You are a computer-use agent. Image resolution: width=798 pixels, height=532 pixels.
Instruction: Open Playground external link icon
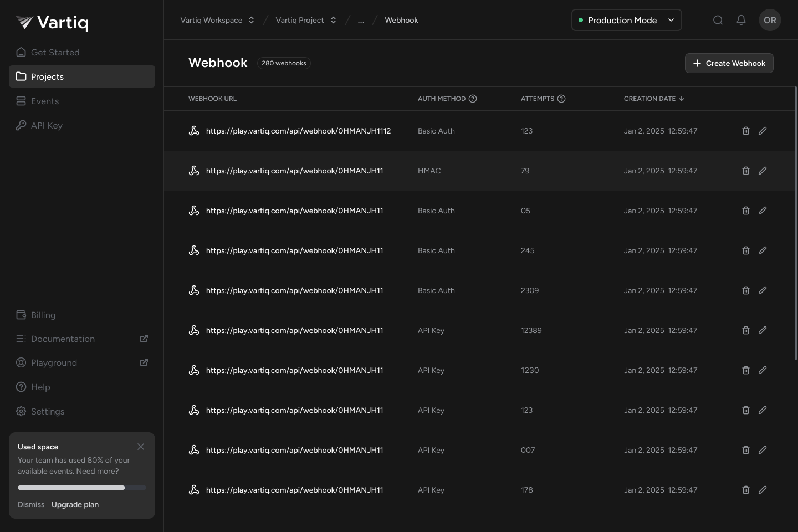tap(144, 362)
